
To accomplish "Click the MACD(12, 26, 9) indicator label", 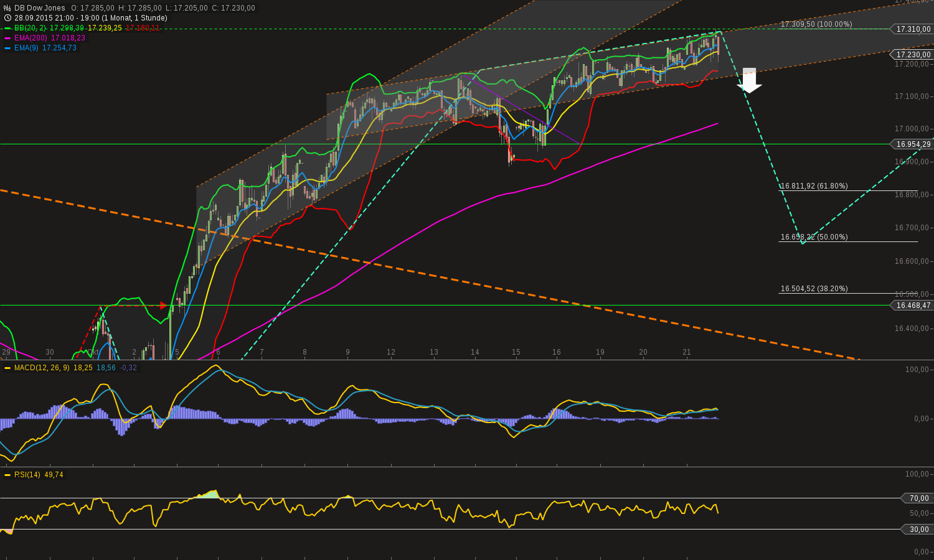I will point(42,368).
